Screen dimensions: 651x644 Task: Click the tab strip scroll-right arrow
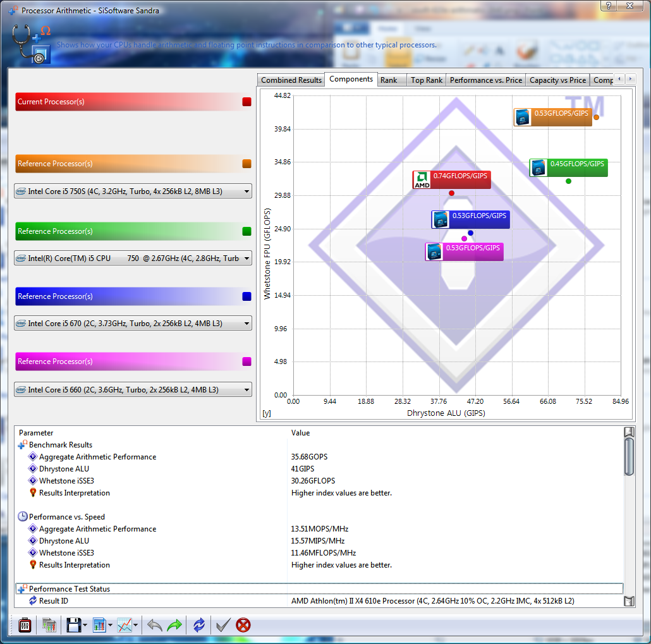click(x=630, y=79)
